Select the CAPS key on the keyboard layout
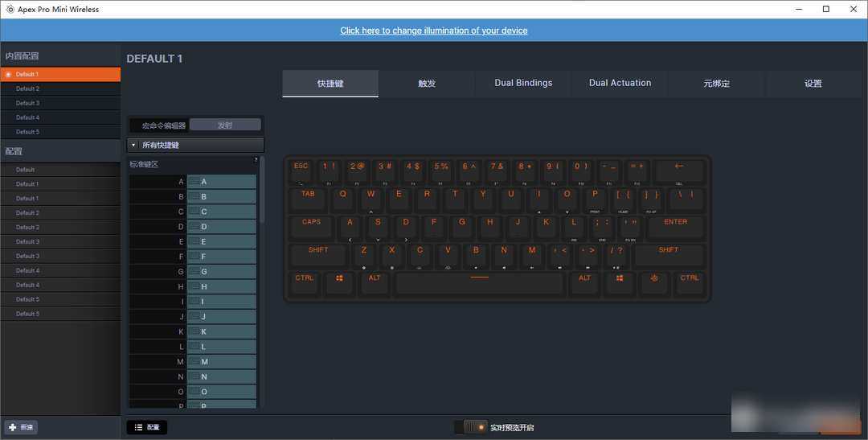 click(312, 227)
